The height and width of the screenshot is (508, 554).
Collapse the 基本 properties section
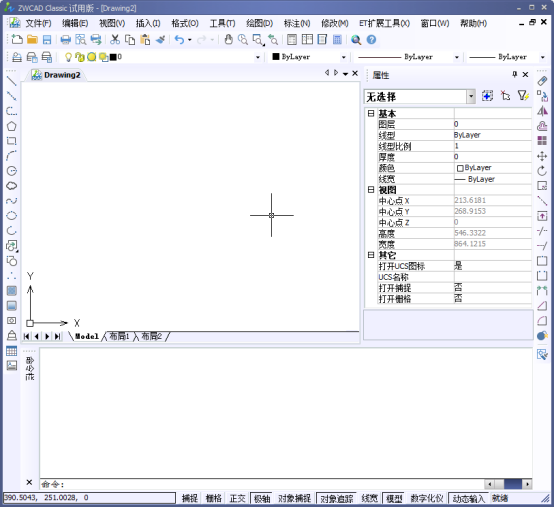[x=371, y=113]
